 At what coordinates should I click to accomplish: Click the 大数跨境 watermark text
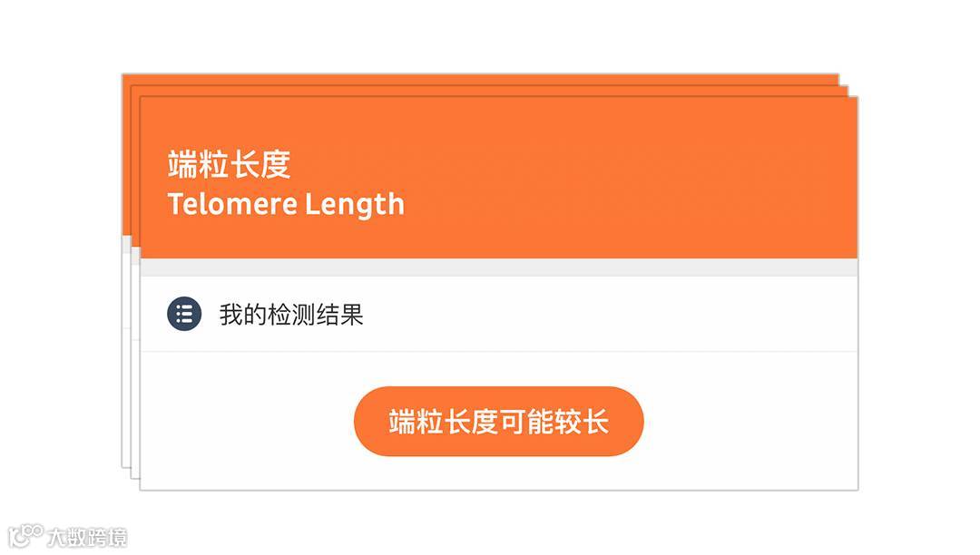(87, 537)
